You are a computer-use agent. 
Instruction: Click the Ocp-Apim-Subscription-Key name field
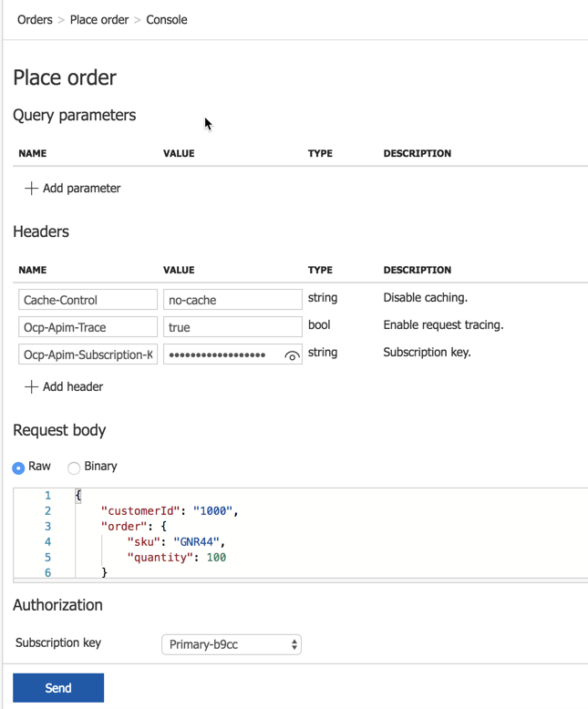88,354
